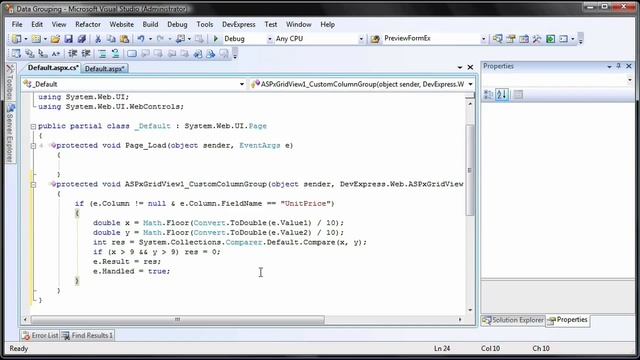This screenshot has width=640, height=360.
Task: Collapse the _Default class code region
Action: point(33,127)
